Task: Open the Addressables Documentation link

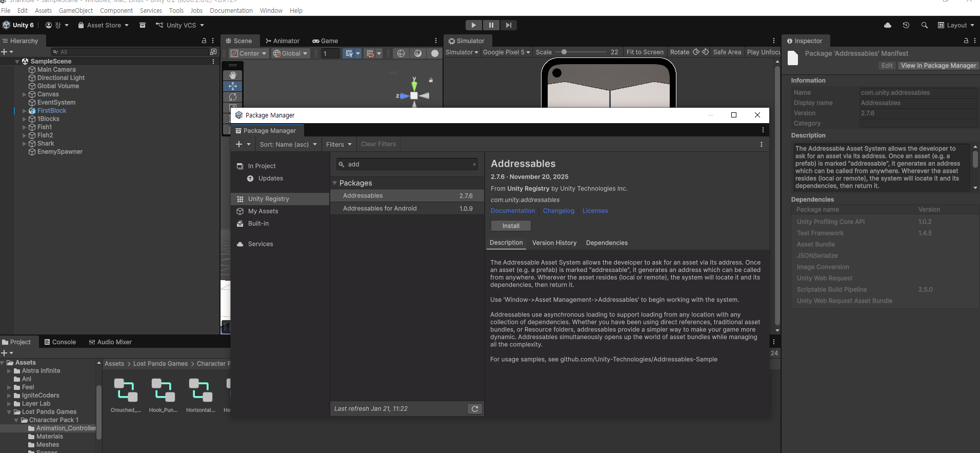Action: (513, 211)
